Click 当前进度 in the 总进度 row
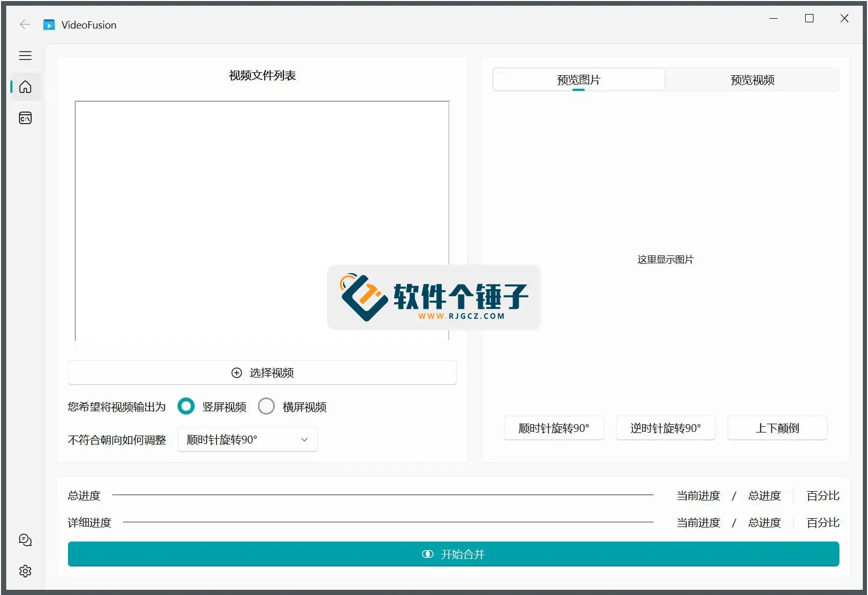Image resolution: width=868 pixels, height=595 pixels. point(698,495)
